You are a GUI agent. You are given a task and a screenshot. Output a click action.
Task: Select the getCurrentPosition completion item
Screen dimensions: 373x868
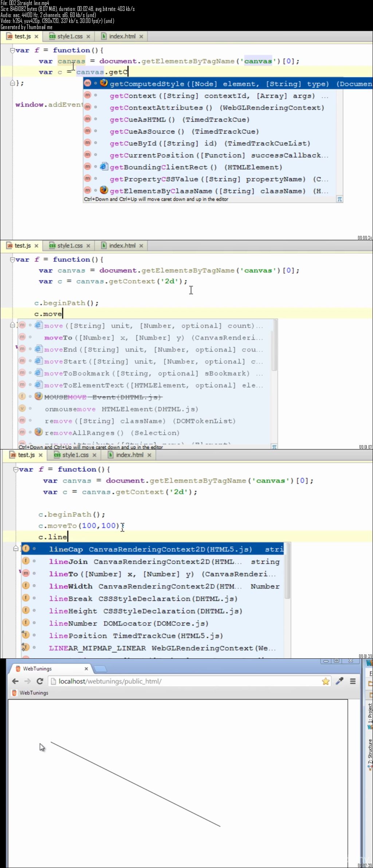(213, 155)
